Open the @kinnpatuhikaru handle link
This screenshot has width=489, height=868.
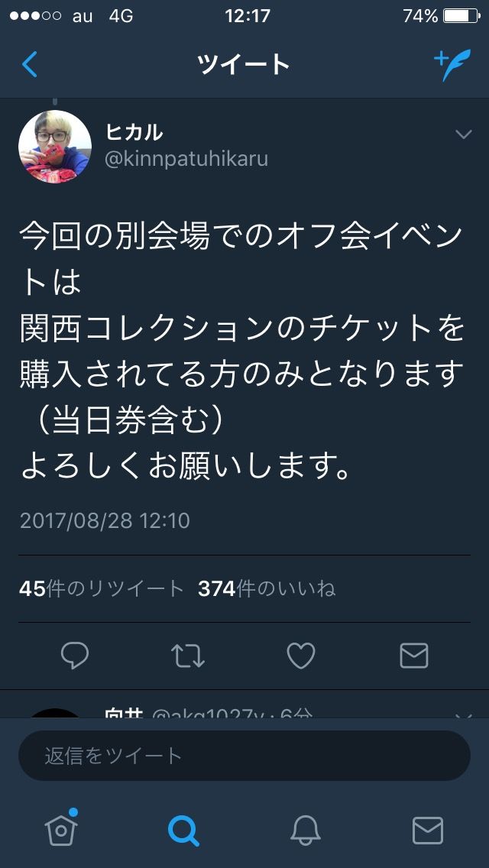click(186, 159)
